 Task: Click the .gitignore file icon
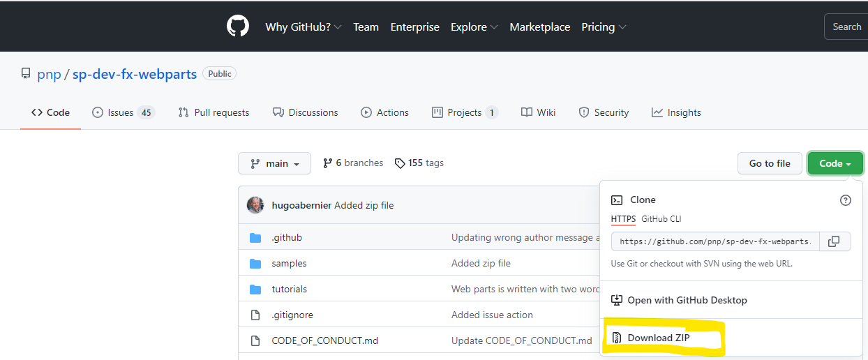[255, 315]
